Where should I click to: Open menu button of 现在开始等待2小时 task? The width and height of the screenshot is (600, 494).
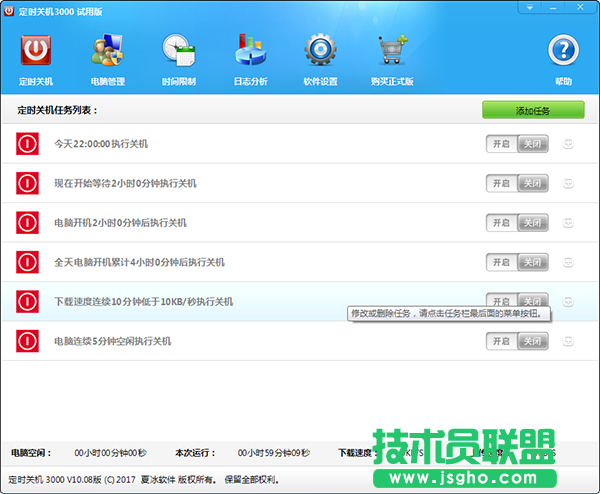(x=568, y=183)
